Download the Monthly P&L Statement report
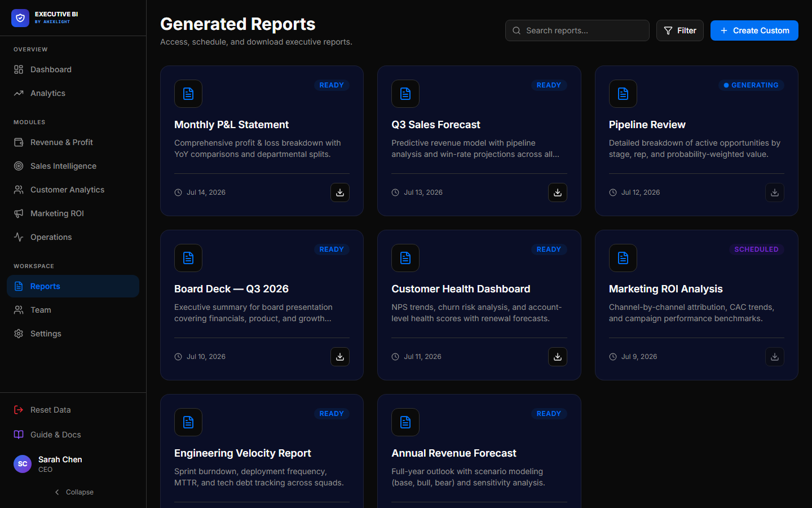Screen dimensions: 812x508 [340, 192]
